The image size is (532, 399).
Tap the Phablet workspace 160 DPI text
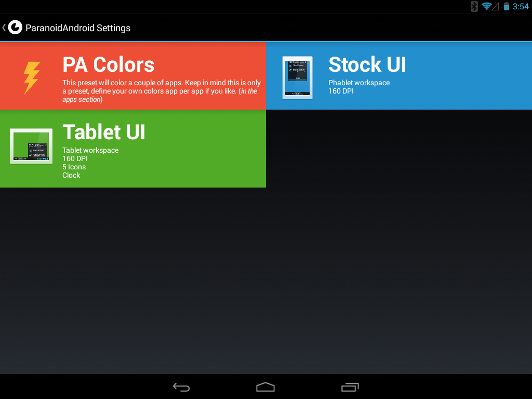(x=359, y=87)
